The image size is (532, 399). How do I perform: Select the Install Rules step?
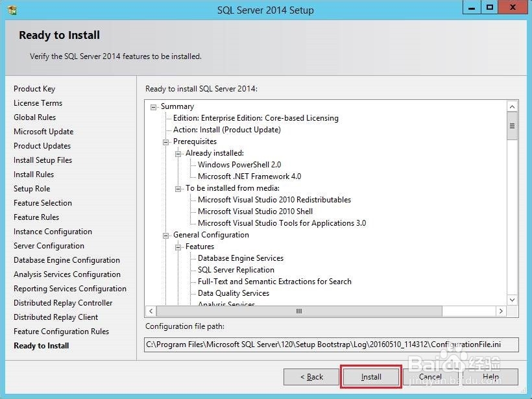coord(34,175)
